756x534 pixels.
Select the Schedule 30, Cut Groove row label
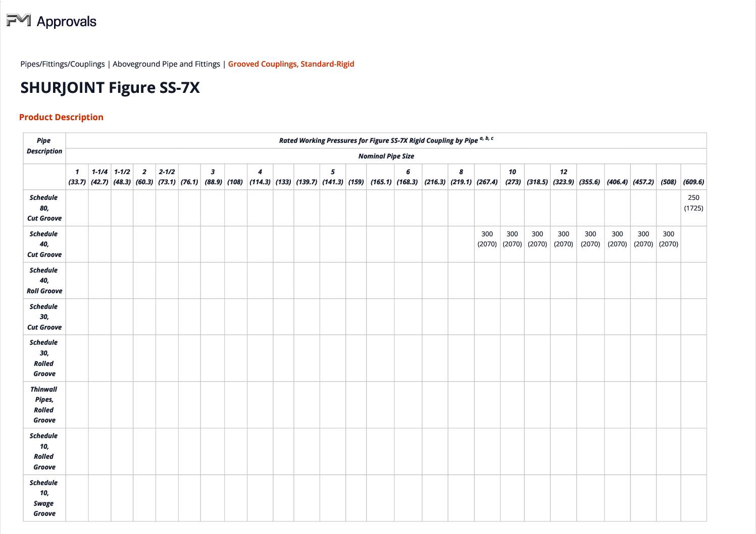coord(44,317)
